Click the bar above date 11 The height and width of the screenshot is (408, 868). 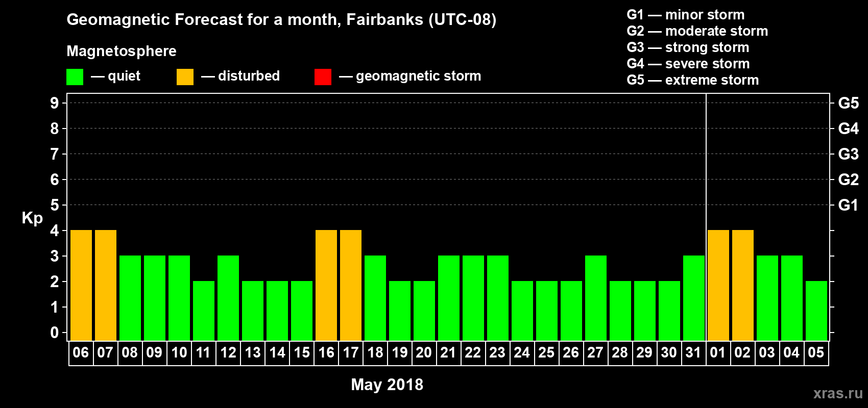coord(204,311)
